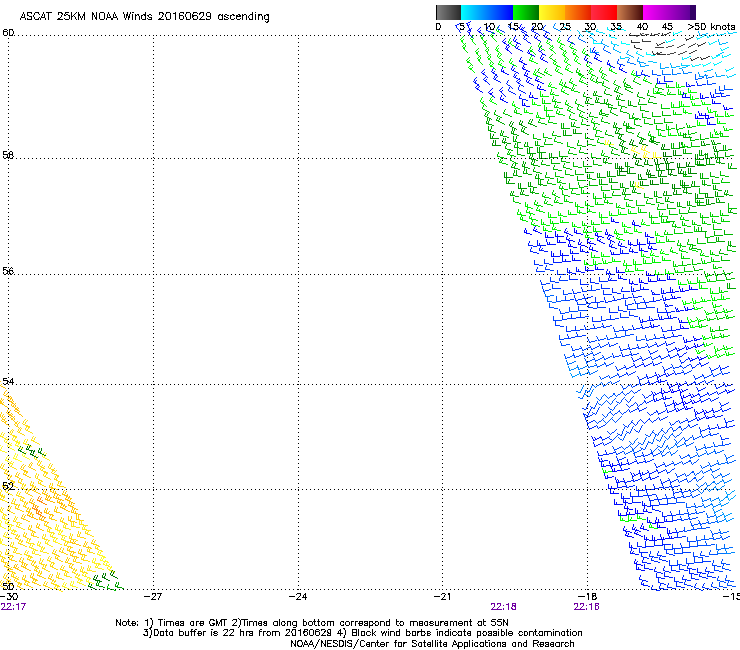Viewport: 740px width, 650px height.
Task: Click the red 30-35 knots legend swatch
Action: [604, 12]
